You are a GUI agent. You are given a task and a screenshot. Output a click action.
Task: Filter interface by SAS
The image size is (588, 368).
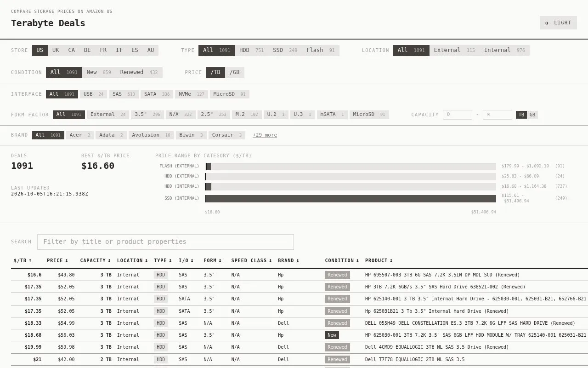124,94
